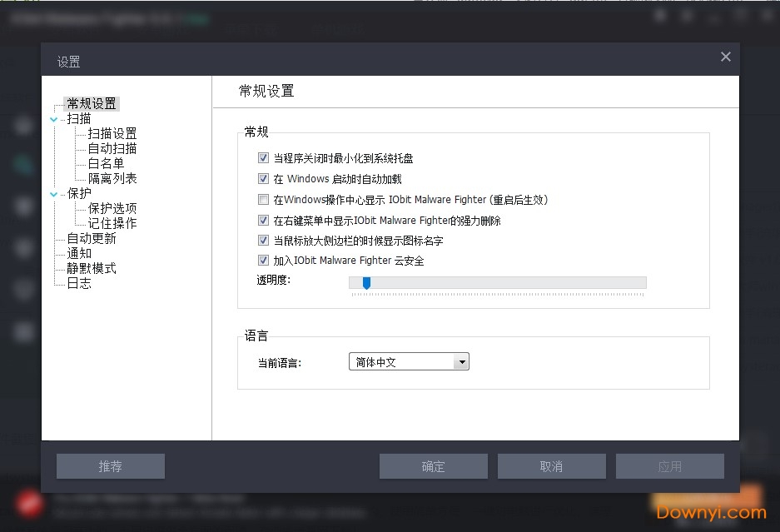Click the 取消 button to dismiss settings
780x532 pixels.
click(x=551, y=466)
